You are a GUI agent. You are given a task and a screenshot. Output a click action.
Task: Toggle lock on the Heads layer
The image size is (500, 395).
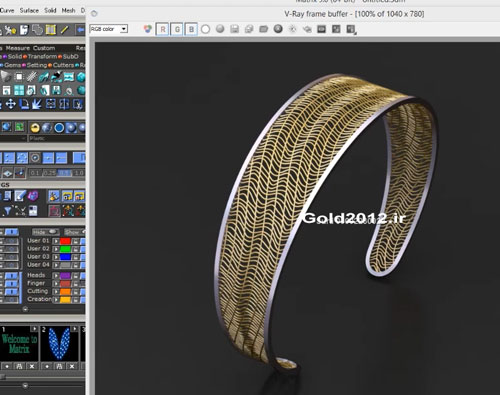(76, 276)
